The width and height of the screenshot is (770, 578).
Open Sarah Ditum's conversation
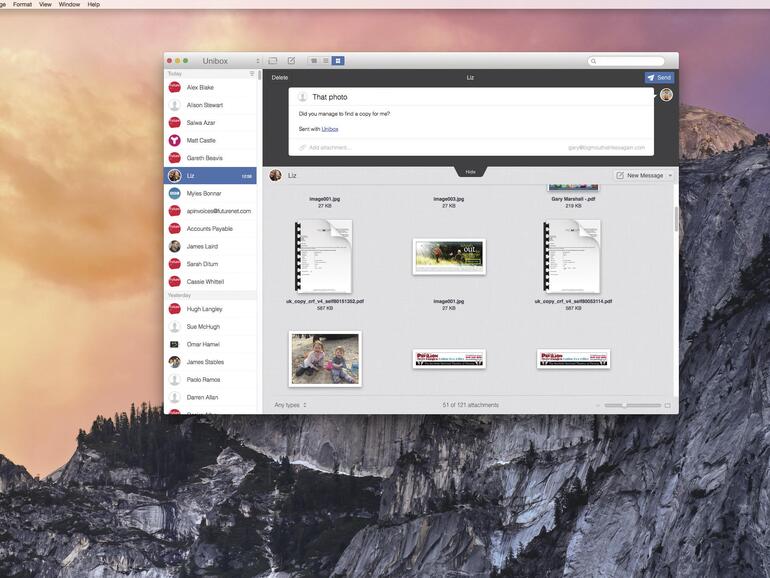pos(210,264)
